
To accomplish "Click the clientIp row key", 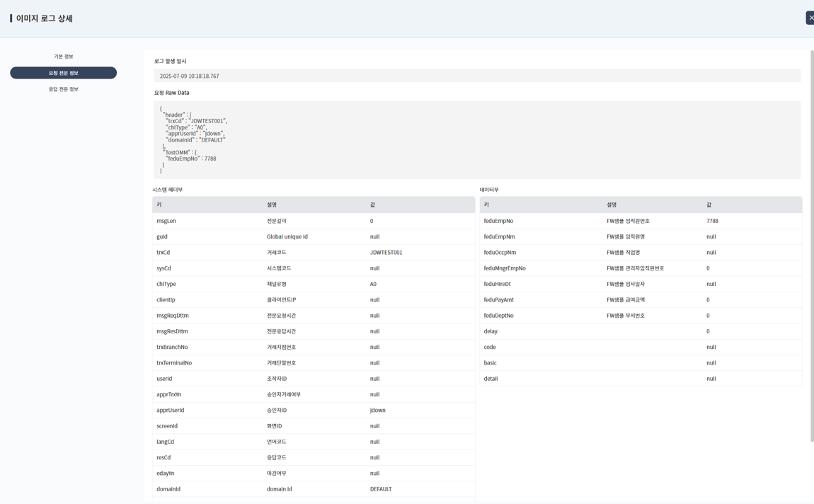I will pyautogui.click(x=166, y=300).
